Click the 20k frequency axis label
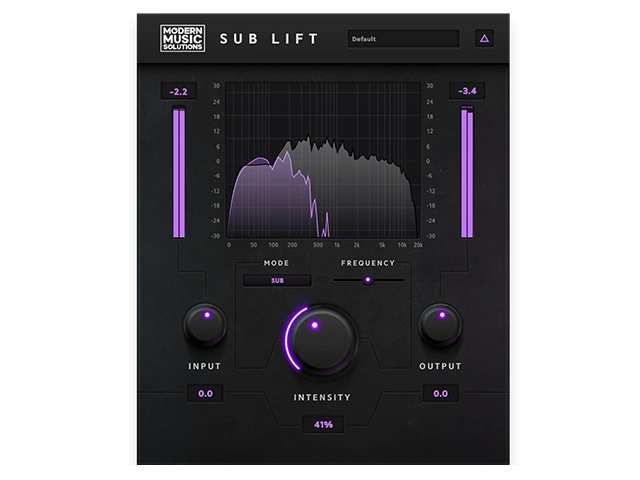This screenshot has width=640, height=480. pos(418,245)
